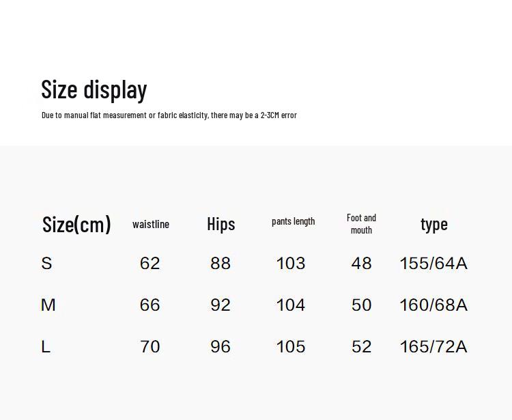Select the "waistline" column header
Viewport: 512px width, 420px height.
point(151,224)
